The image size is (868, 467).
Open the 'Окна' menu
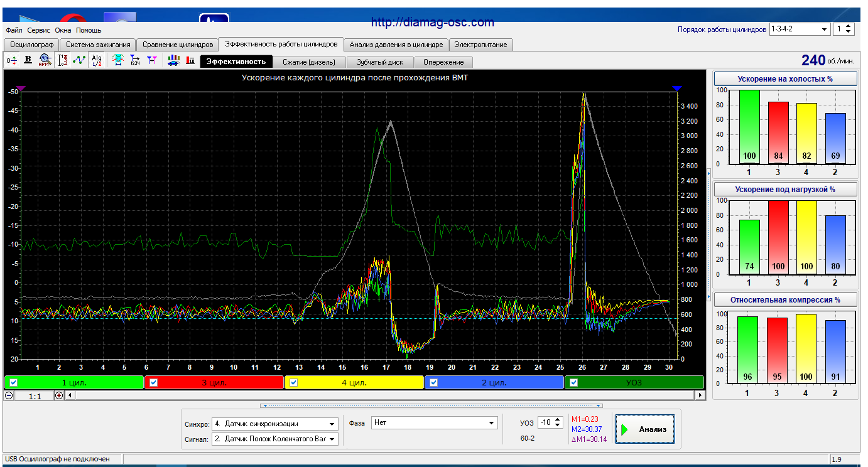[x=63, y=30]
